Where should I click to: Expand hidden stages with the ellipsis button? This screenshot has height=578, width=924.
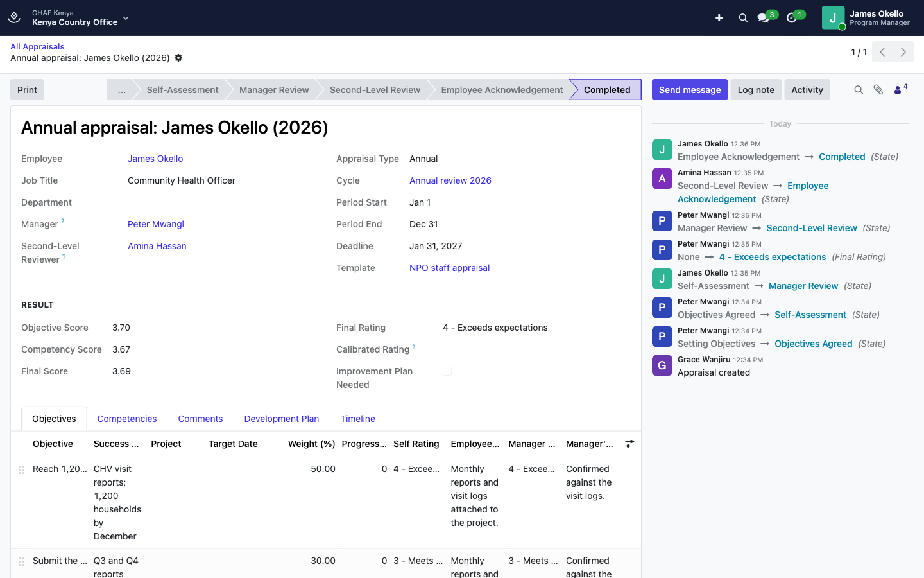(122, 90)
